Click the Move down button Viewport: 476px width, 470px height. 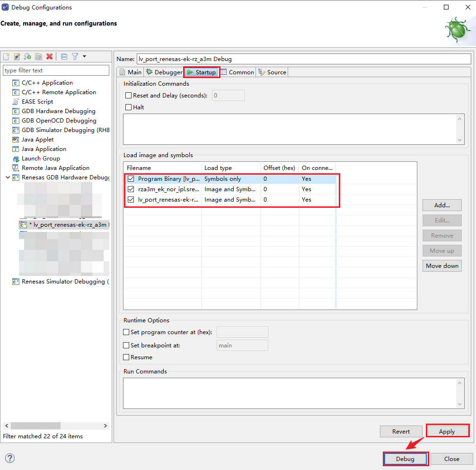click(x=441, y=266)
